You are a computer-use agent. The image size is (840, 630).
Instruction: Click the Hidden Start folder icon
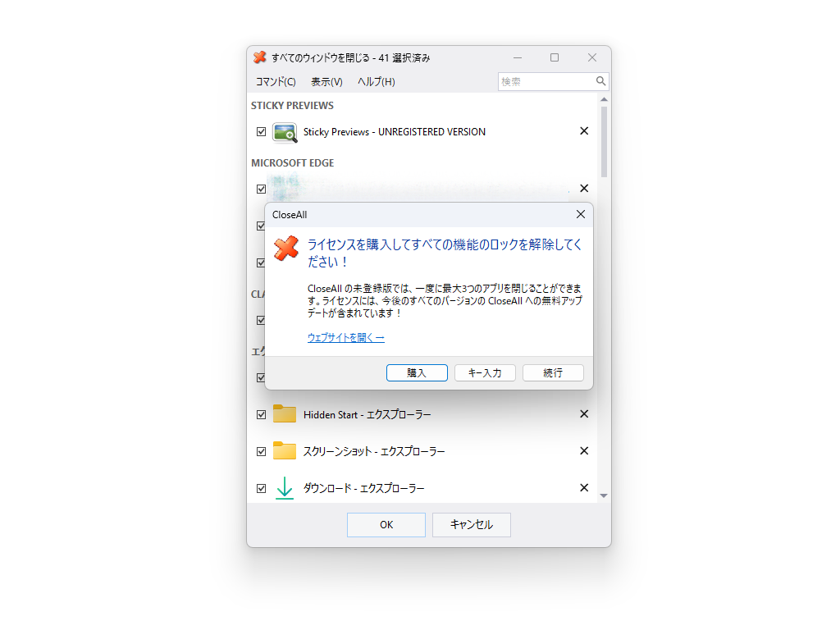[x=285, y=414]
